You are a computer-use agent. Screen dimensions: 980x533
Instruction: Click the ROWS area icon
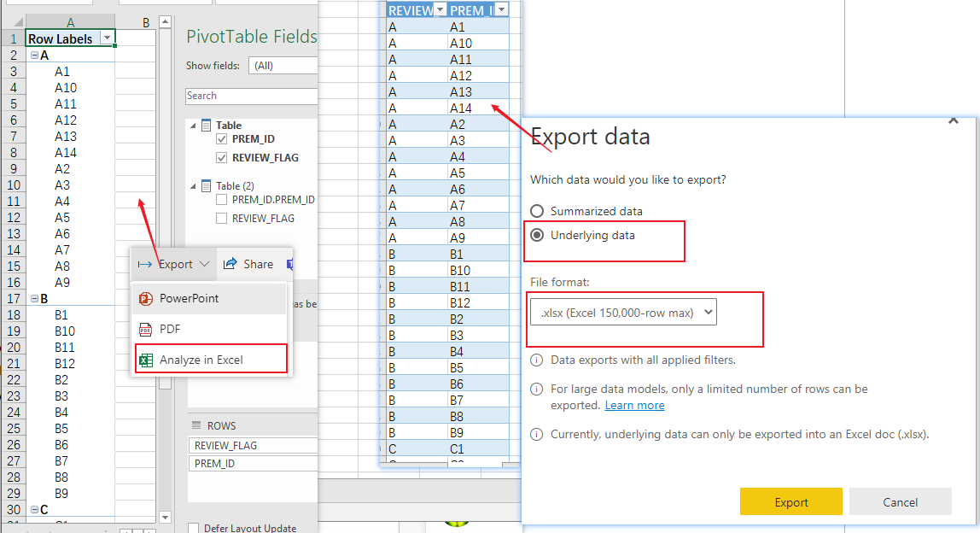coord(195,425)
